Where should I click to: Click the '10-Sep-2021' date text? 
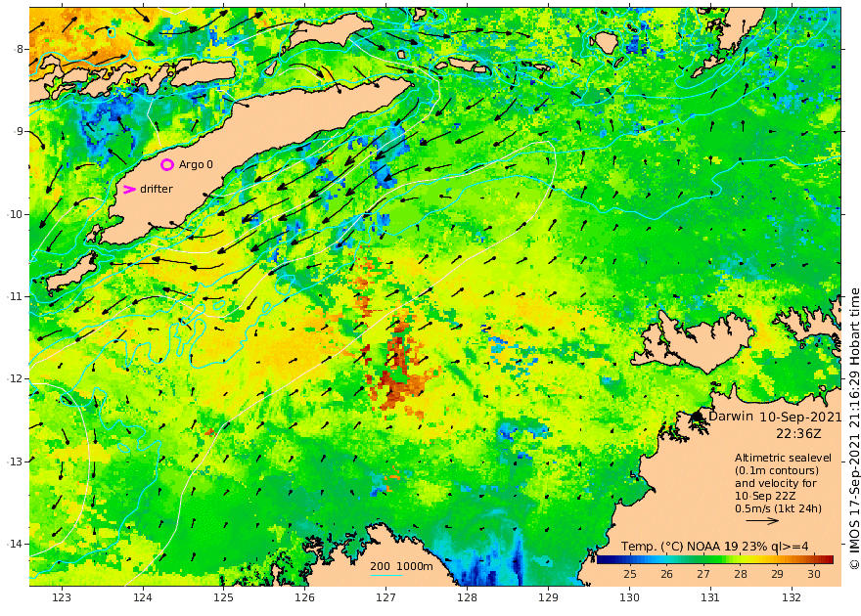point(800,417)
